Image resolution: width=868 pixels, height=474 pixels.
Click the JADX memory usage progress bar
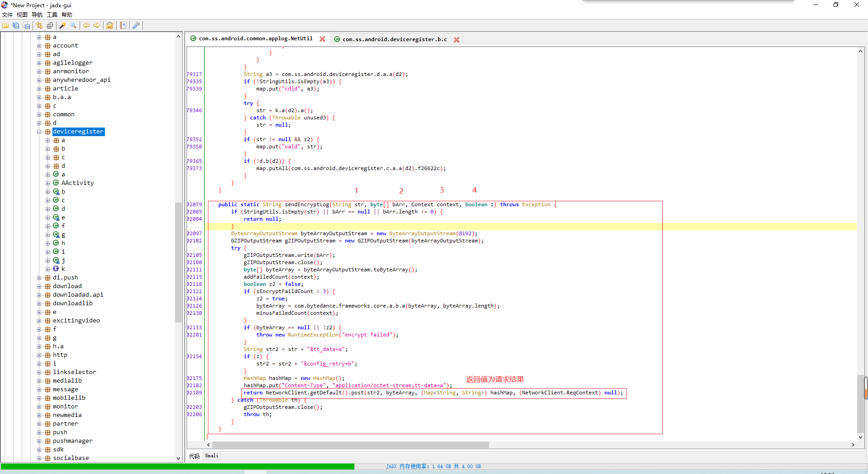pyautogui.click(x=434, y=466)
